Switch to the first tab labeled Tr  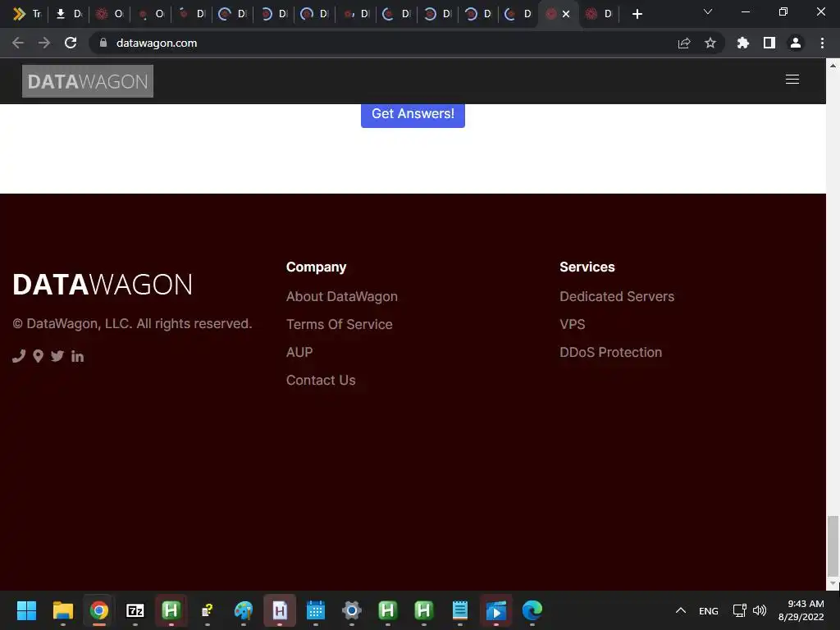[28, 14]
